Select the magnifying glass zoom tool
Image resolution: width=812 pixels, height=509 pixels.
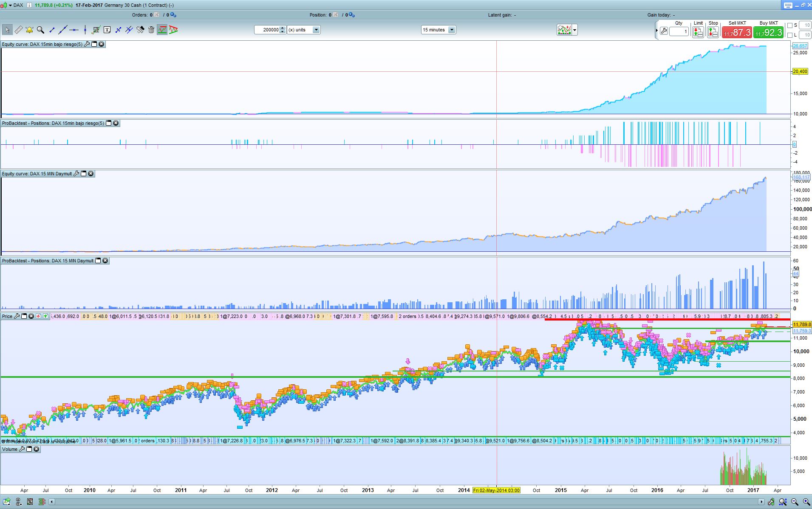click(x=40, y=30)
